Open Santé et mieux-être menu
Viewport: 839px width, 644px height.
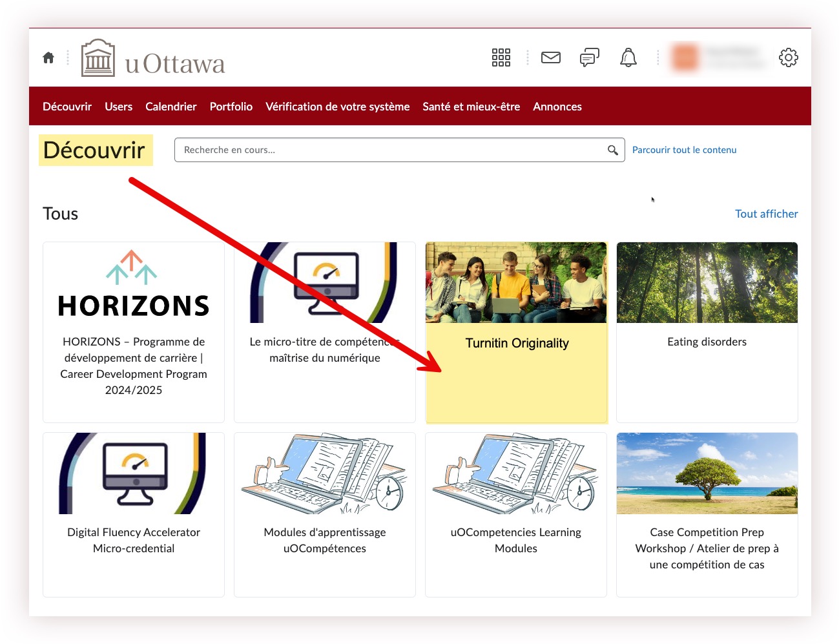(x=471, y=107)
